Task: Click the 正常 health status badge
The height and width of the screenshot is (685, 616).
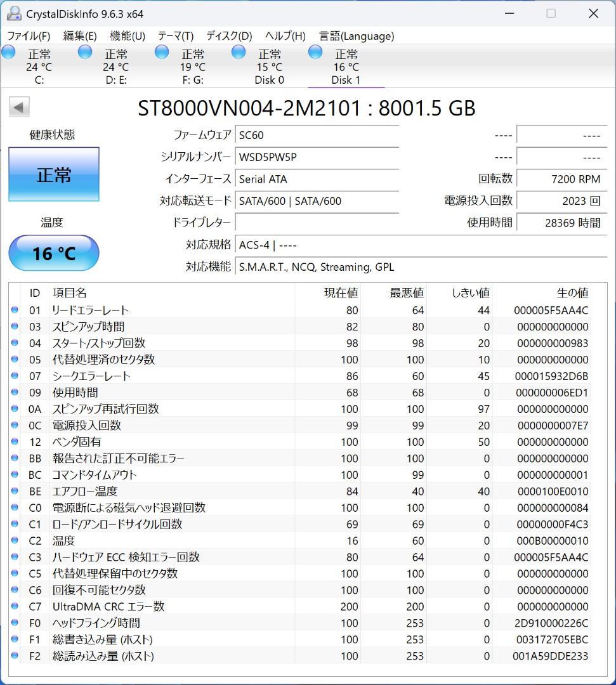Action: point(53,174)
